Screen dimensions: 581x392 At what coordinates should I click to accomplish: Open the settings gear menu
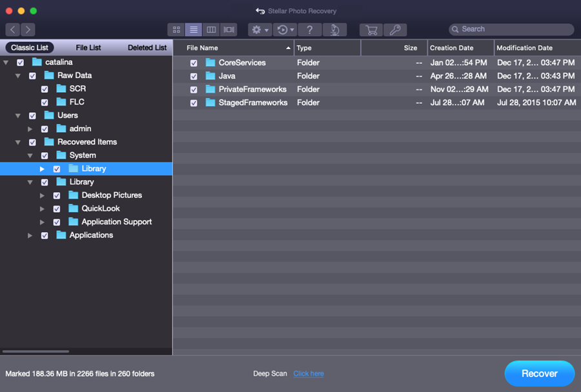[260, 30]
